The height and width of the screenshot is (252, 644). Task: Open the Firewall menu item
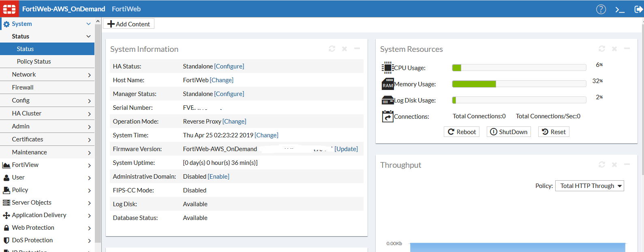pyautogui.click(x=23, y=88)
